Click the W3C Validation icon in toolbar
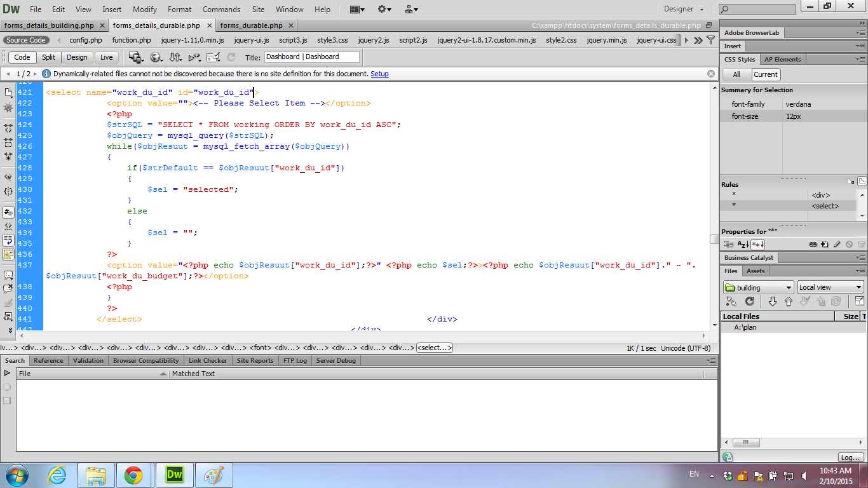Viewport: 868px width, 488px height. pyautogui.click(x=195, y=57)
